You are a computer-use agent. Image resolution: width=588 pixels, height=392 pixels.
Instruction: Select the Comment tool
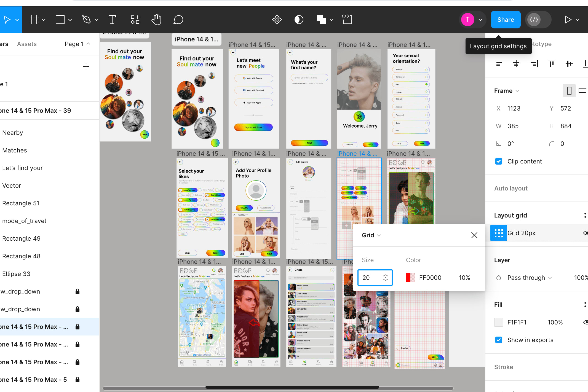[178, 20]
